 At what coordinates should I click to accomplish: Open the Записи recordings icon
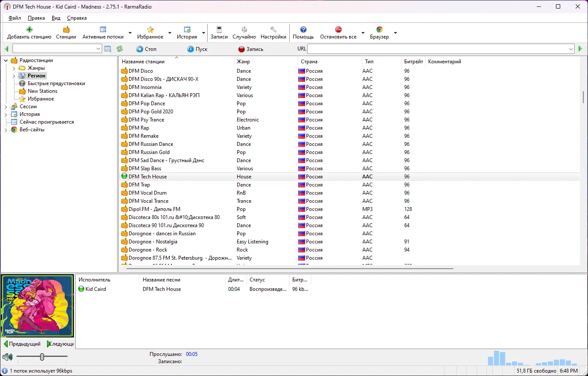[219, 30]
